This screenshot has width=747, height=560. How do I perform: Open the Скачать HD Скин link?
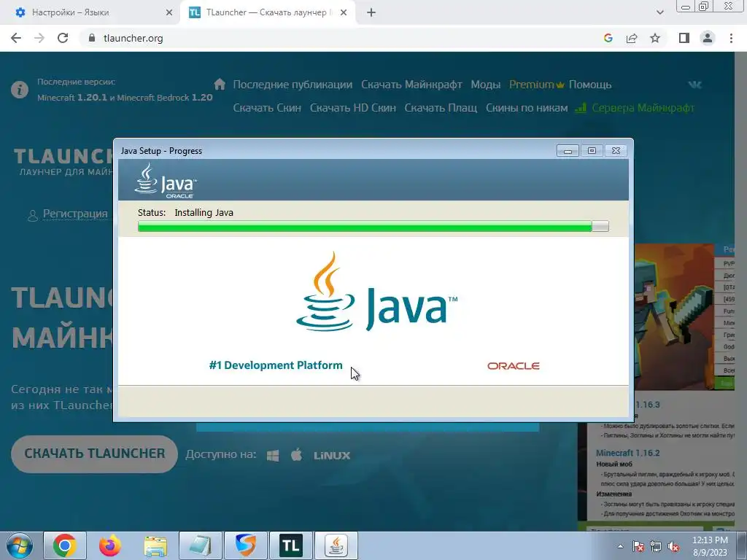coord(352,108)
